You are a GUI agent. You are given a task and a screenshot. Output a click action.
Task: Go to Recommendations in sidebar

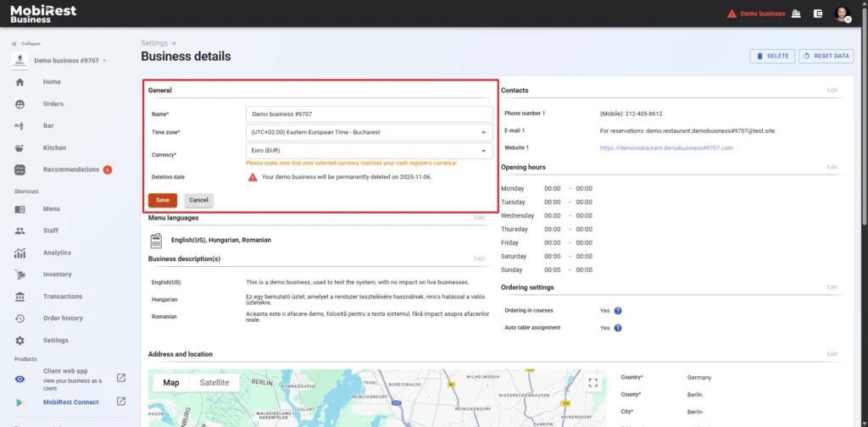pyautogui.click(x=71, y=169)
